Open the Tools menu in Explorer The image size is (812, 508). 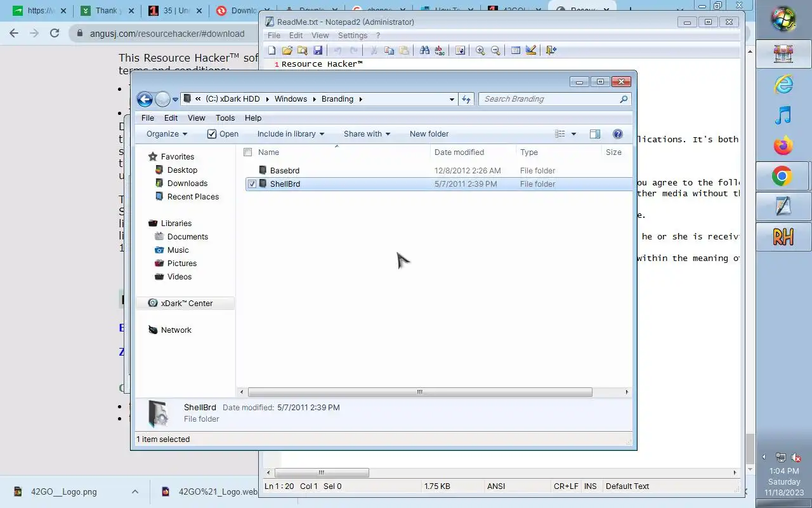225,118
